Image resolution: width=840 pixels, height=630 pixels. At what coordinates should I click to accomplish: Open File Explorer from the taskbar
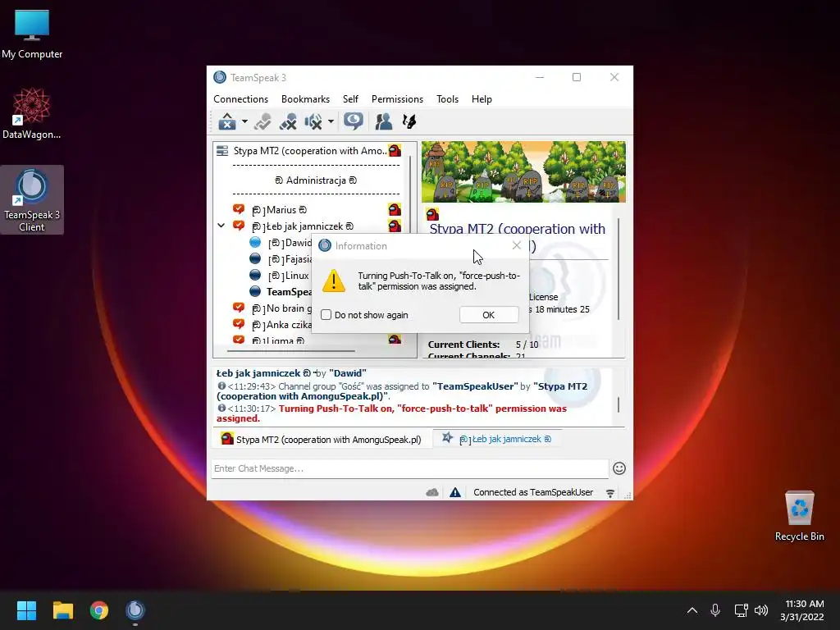pyautogui.click(x=62, y=610)
